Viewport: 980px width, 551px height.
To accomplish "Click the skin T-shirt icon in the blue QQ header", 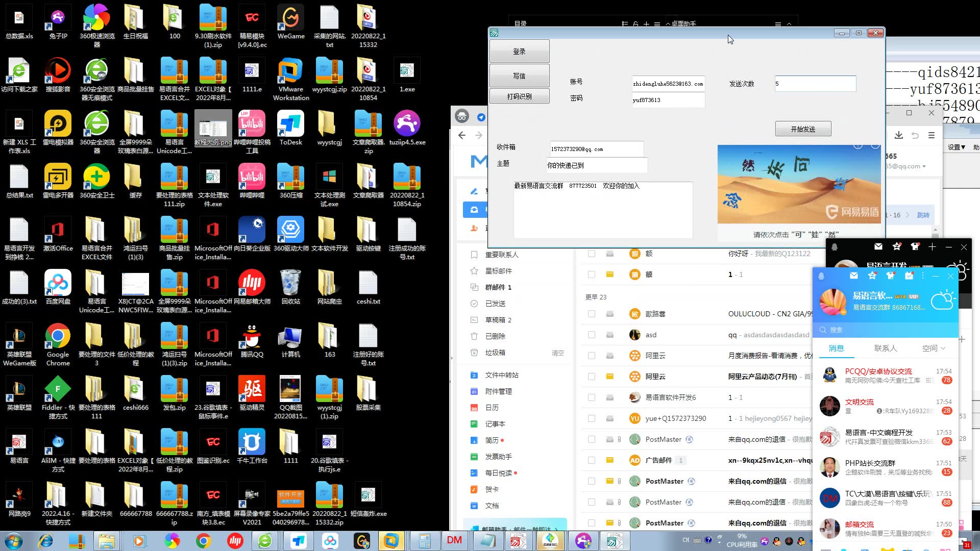I will (891, 275).
